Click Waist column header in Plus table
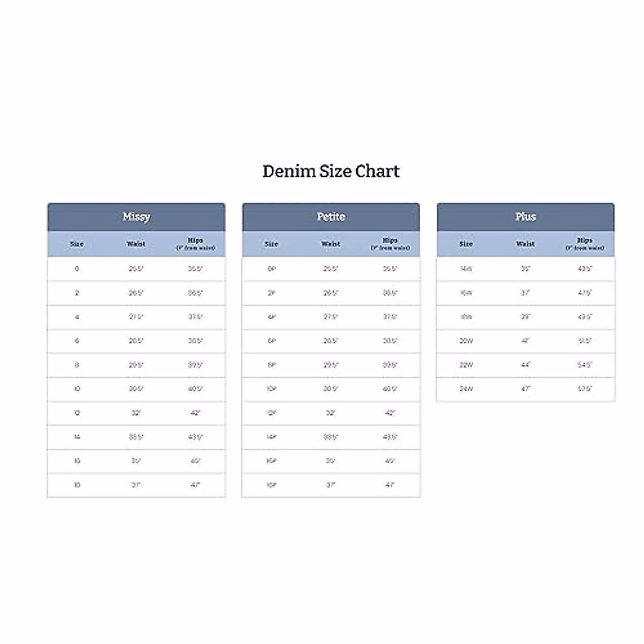 525,244
